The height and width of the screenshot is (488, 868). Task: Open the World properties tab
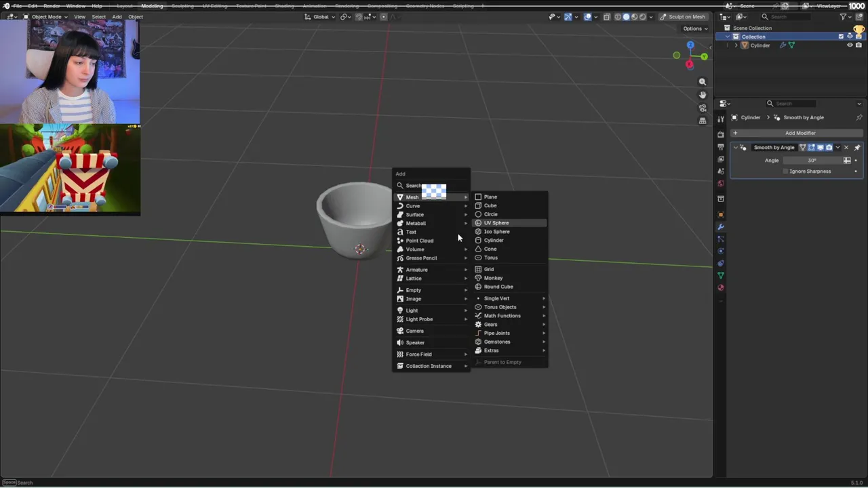point(720,184)
